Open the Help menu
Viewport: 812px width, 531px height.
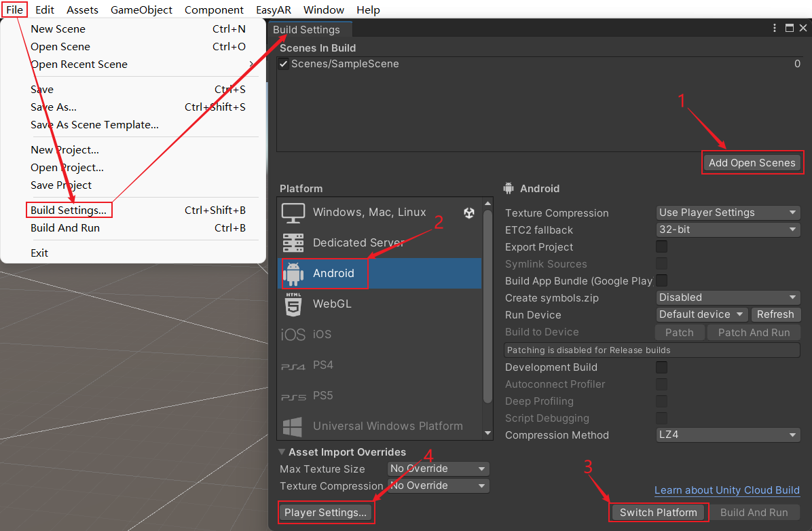coord(368,10)
